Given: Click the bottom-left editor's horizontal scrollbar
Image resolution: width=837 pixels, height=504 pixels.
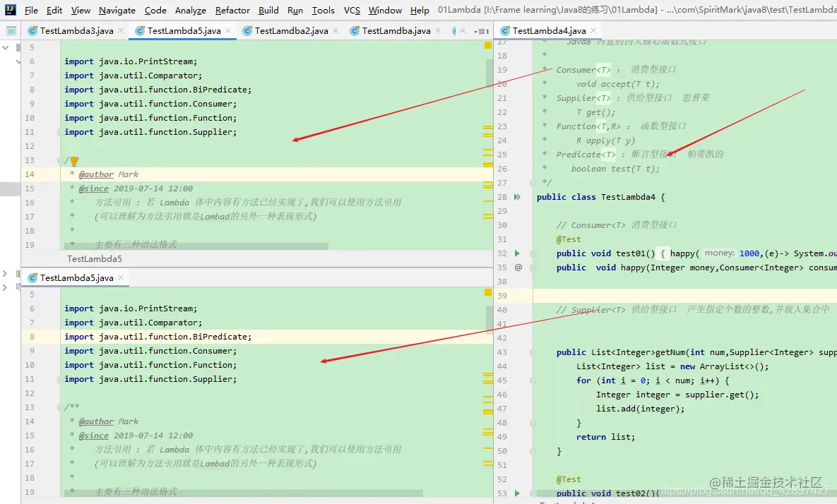Looking at the screenshot, I should [x=244, y=494].
